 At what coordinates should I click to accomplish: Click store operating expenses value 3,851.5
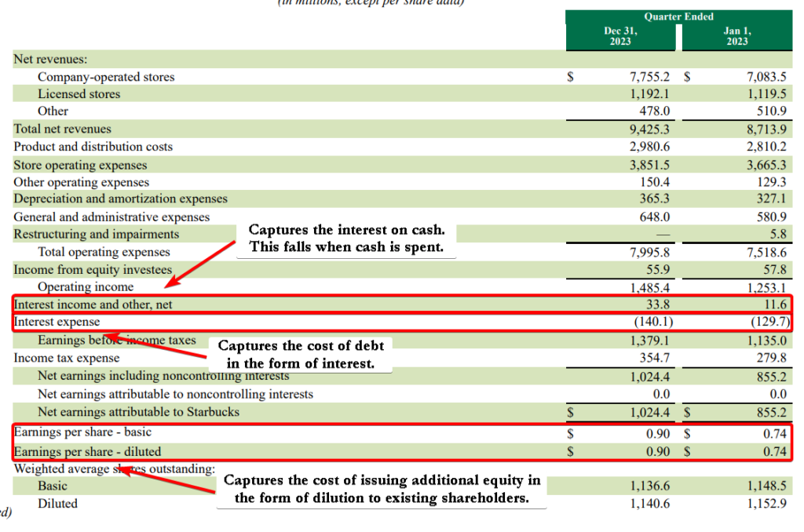click(649, 165)
